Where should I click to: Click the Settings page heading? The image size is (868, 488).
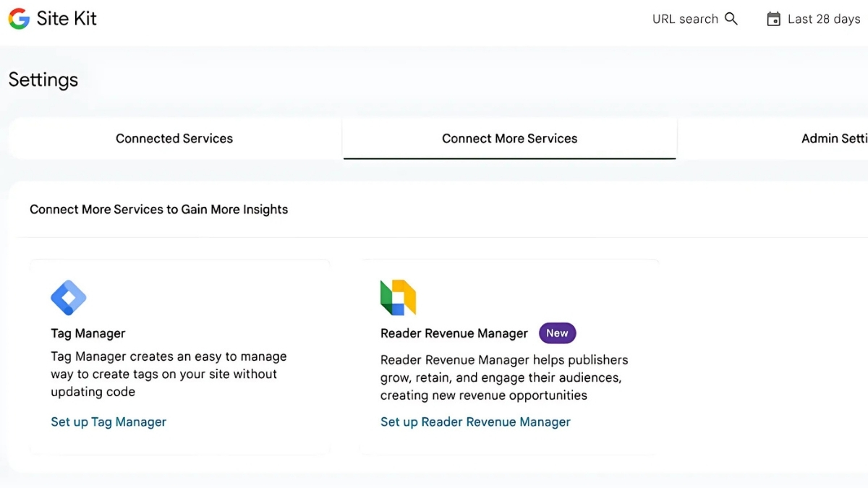(x=43, y=80)
